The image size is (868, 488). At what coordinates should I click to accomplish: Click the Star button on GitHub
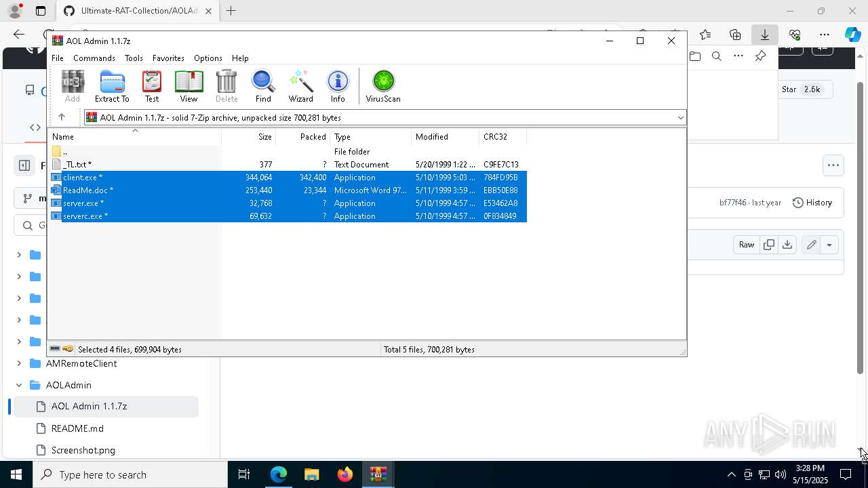[802, 89]
